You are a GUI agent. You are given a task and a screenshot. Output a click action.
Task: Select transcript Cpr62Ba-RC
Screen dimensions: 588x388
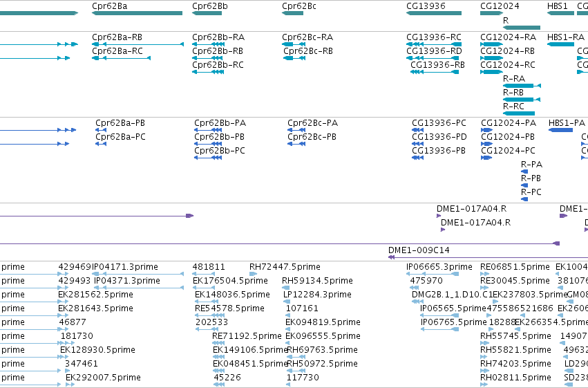coord(117,51)
